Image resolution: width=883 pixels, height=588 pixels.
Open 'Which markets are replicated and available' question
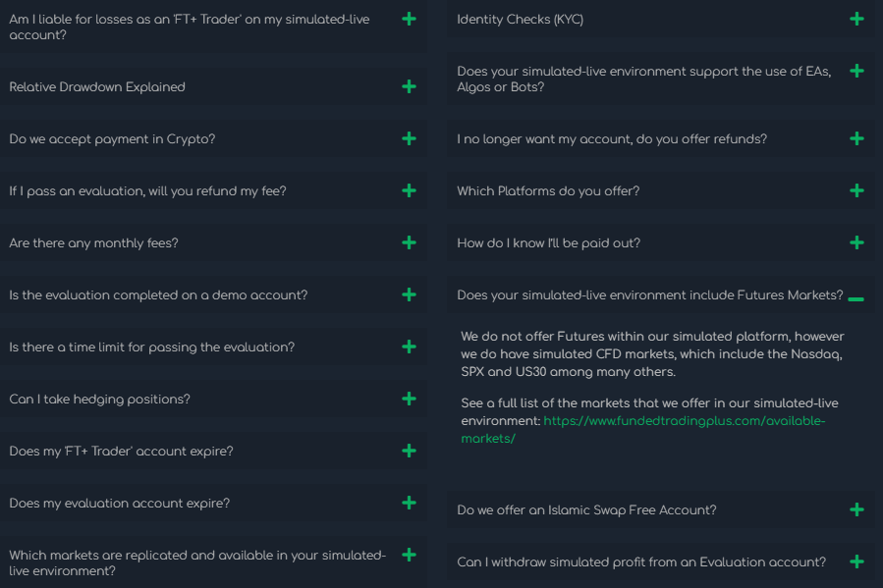tap(409, 555)
